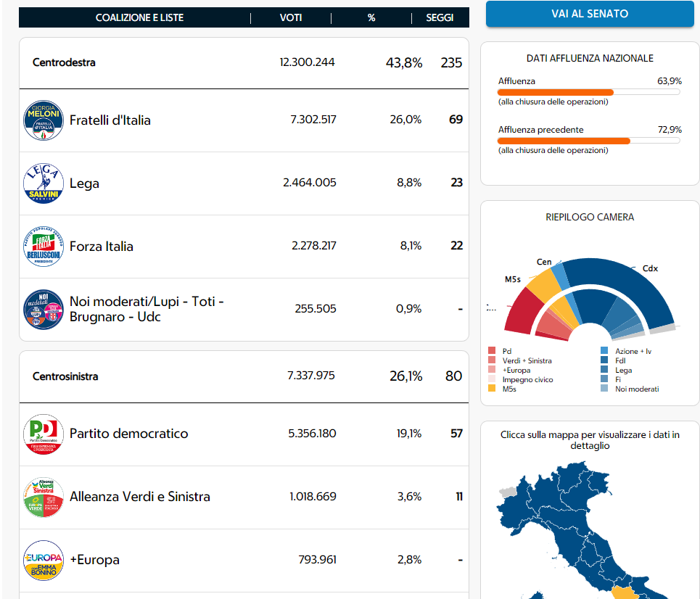This screenshot has height=599, width=700.
Task: Open the VAI AL SENATO button
Action: coord(590,14)
